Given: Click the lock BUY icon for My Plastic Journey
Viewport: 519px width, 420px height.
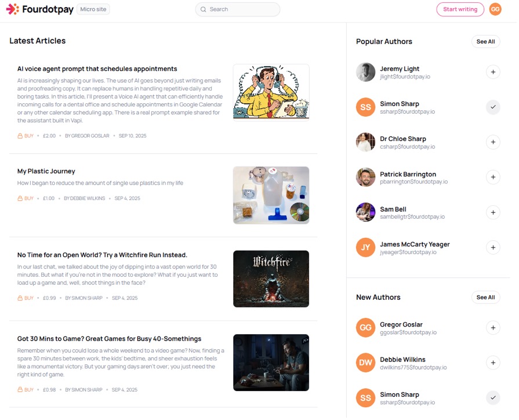Looking at the screenshot, I should (x=20, y=199).
